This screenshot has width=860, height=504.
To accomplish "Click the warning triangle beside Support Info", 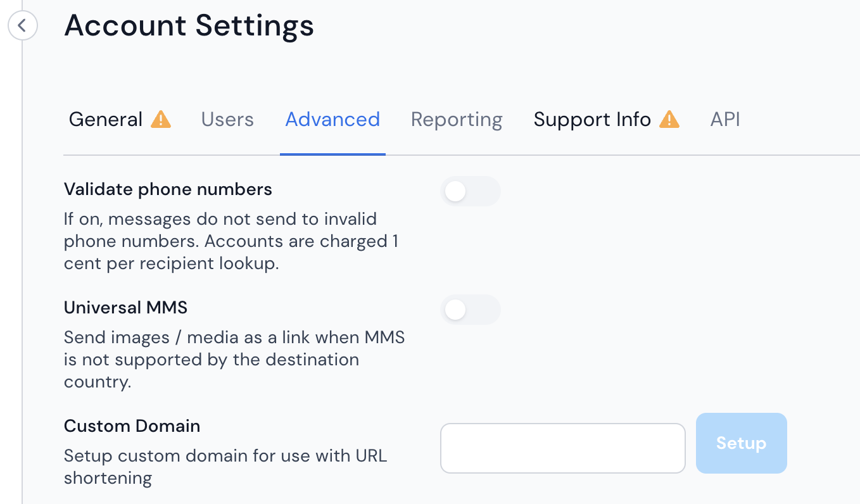I will coord(669,119).
